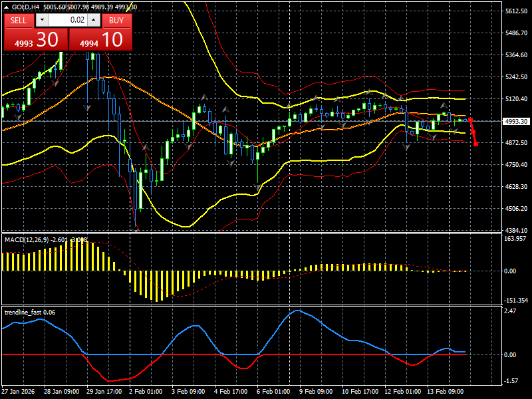Image resolution: width=532 pixels, height=399 pixels.
Task: Click the 4 Feb 17:00 time label
Action: tap(231, 391)
